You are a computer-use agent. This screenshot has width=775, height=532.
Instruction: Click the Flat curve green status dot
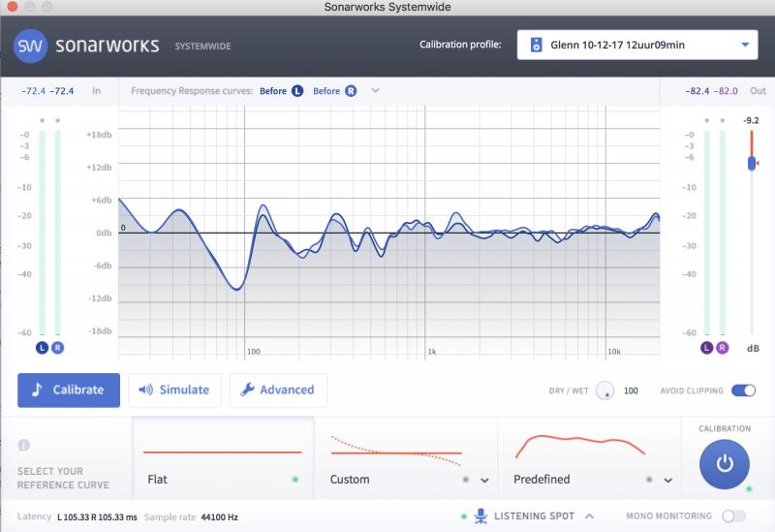tap(295, 479)
